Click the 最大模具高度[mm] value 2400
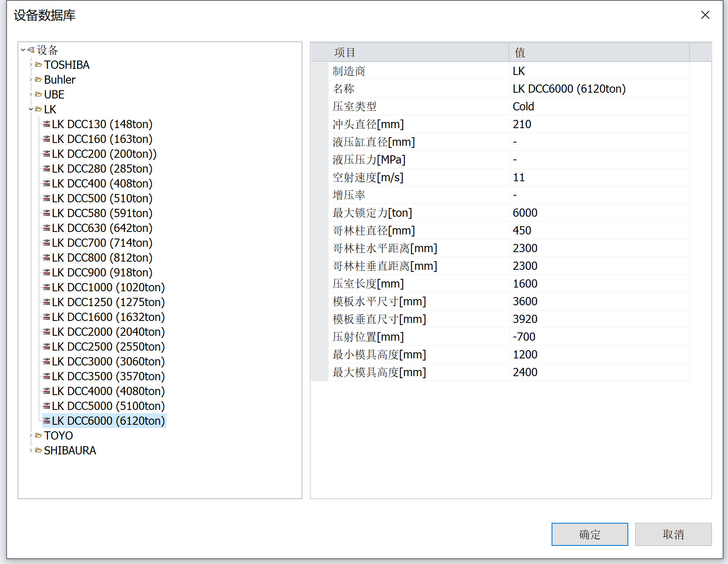The image size is (728, 564). pyautogui.click(x=525, y=372)
